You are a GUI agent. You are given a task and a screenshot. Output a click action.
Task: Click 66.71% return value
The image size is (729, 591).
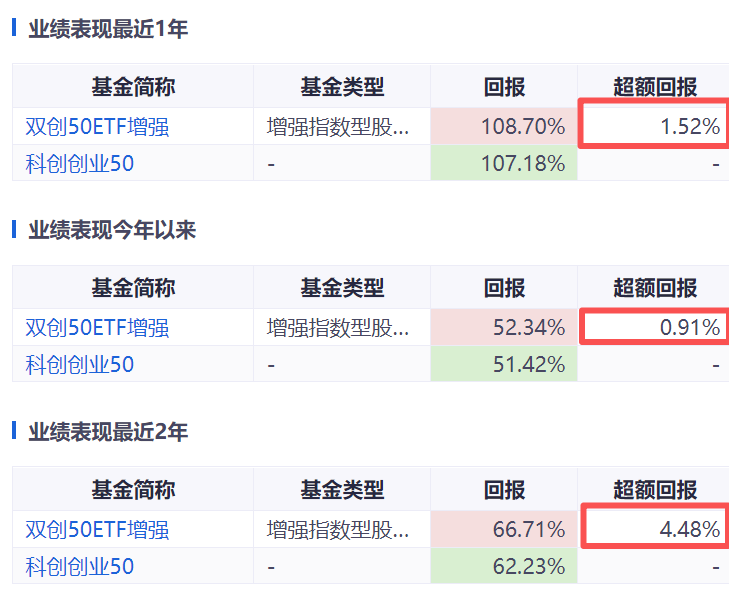pos(529,529)
